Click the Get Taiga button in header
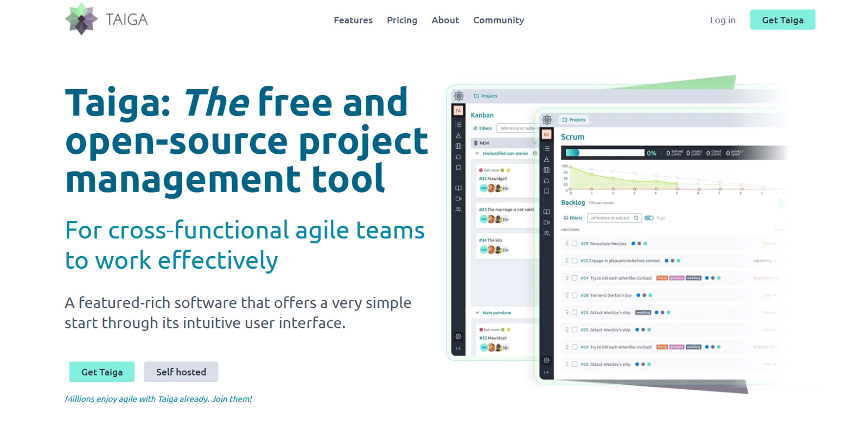Viewport: 868px width, 431px height. [782, 20]
